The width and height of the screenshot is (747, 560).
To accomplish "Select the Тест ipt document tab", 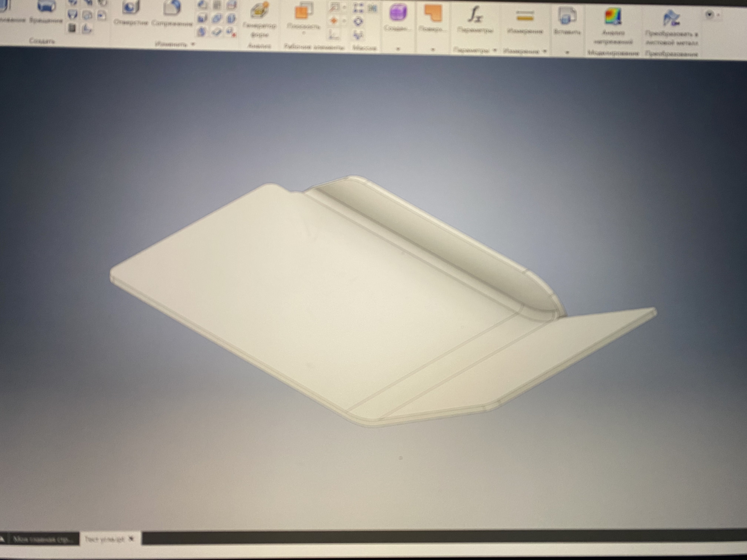I will [104, 539].
